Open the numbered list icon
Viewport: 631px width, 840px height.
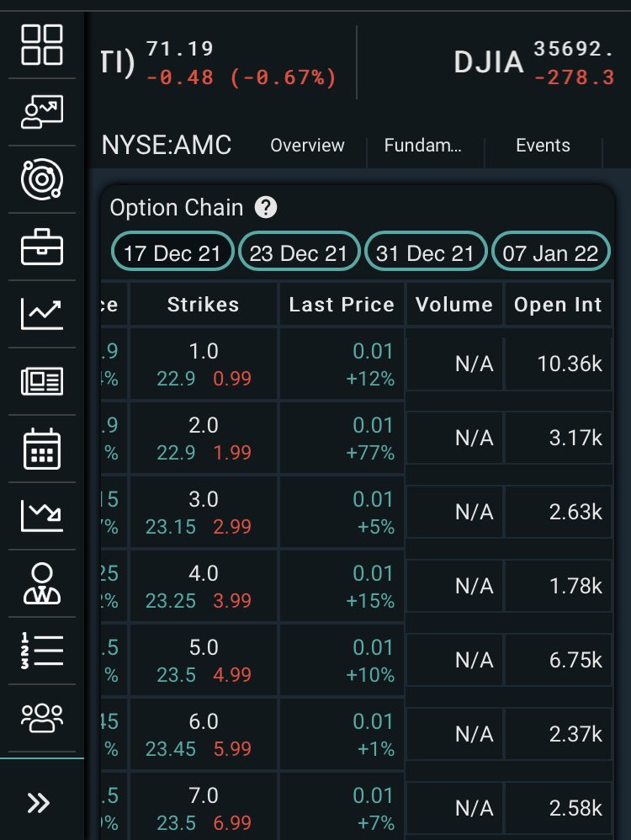[x=42, y=651]
